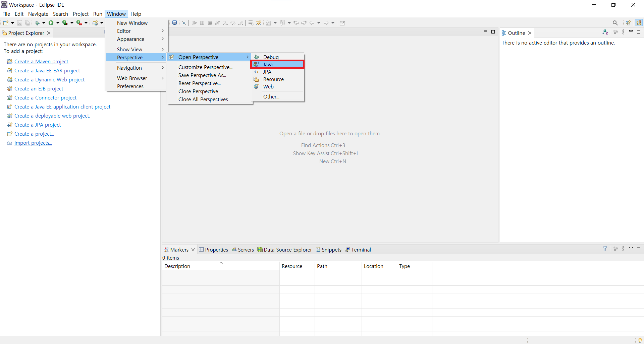Click Create an EJB project link

click(x=39, y=88)
